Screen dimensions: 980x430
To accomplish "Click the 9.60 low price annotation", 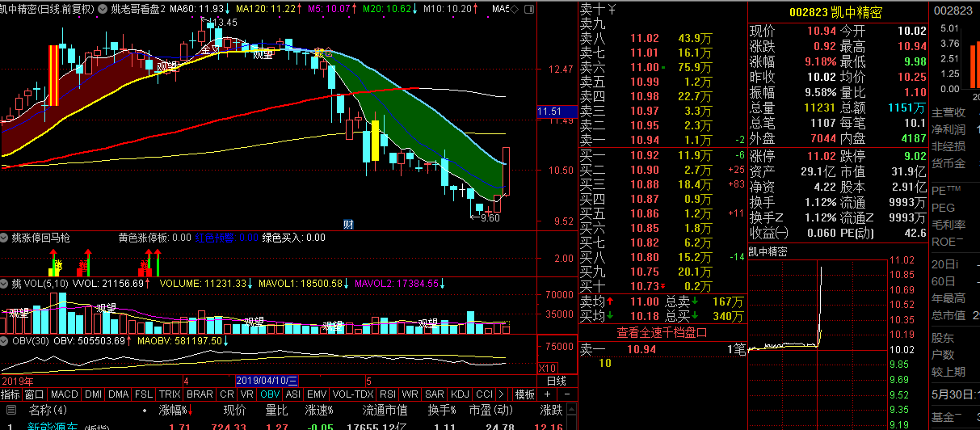I will point(490,218).
